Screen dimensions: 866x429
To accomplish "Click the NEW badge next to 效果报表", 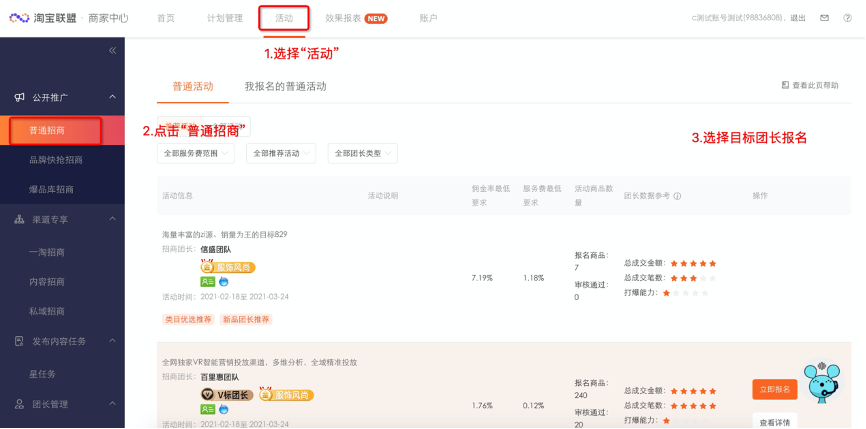I will [x=376, y=18].
